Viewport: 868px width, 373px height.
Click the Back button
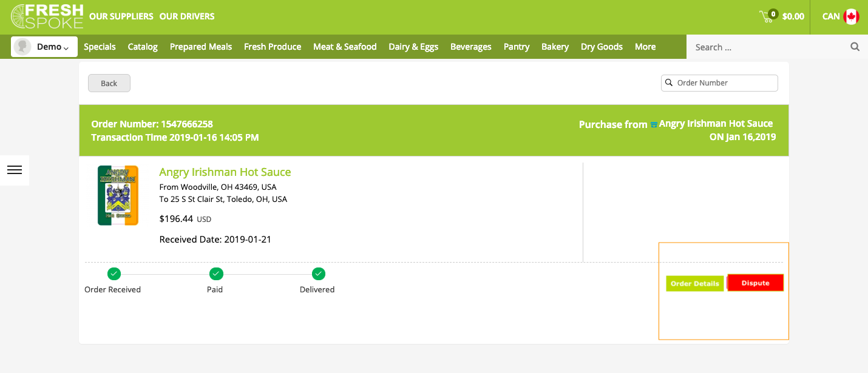(109, 83)
